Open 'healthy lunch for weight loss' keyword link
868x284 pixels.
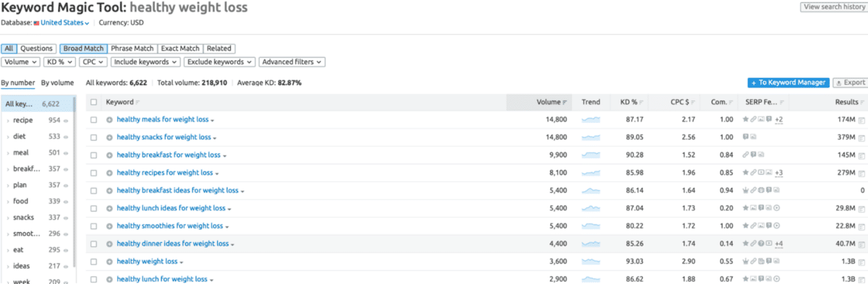pyautogui.click(x=162, y=279)
